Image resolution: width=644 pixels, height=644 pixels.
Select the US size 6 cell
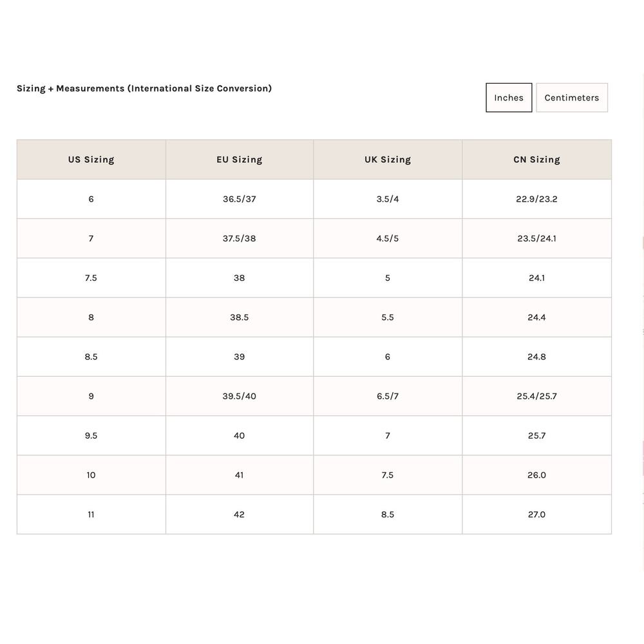pyautogui.click(x=91, y=199)
